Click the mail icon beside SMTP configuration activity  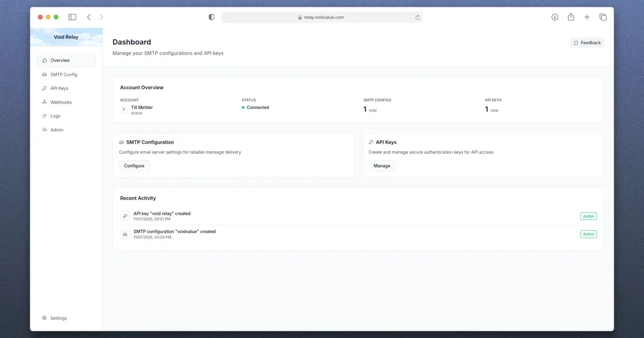pos(125,234)
